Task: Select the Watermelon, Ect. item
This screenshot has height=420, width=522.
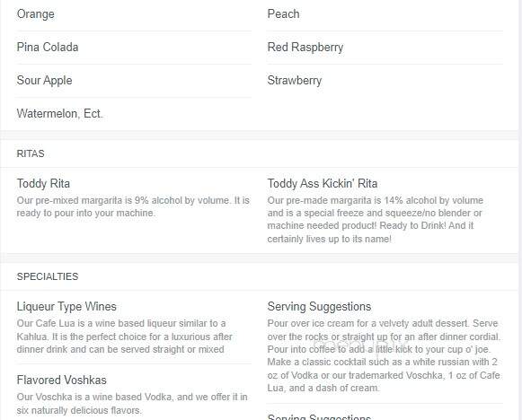Action: pos(59,114)
